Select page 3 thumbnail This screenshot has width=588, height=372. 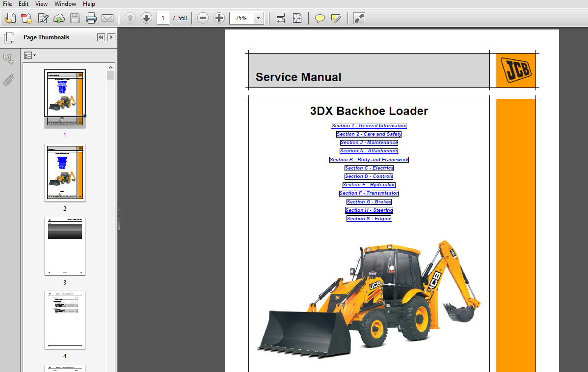tap(65, 246)
